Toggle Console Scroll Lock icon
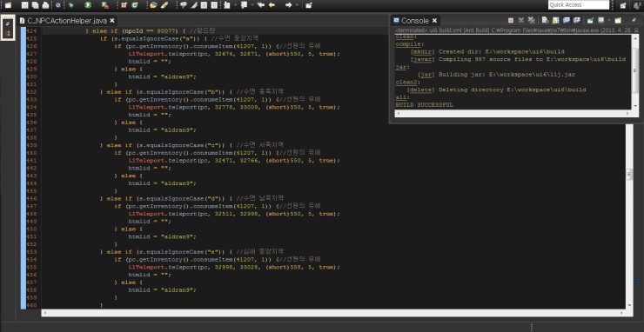The image size is (644, 332). click(x=556, y=20)
